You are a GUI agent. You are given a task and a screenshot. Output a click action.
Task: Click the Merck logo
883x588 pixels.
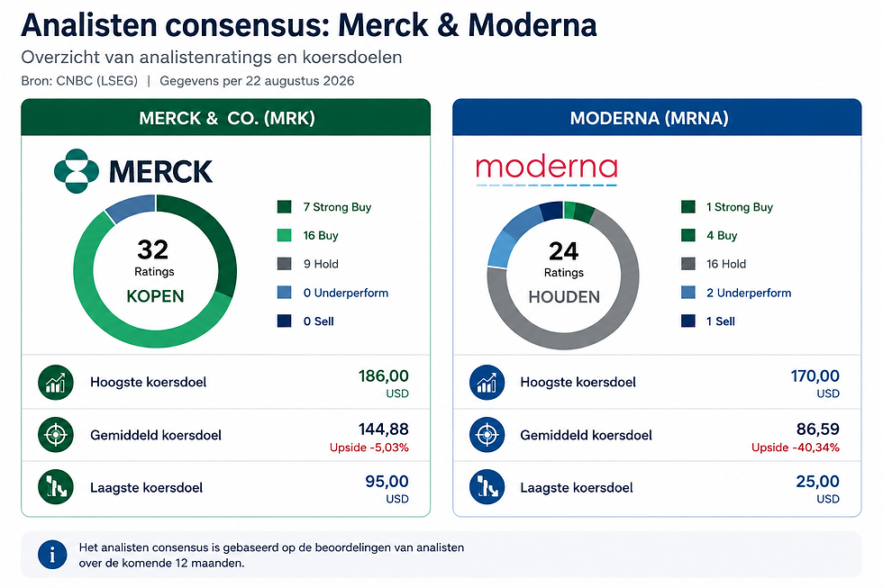pos(133,171)
